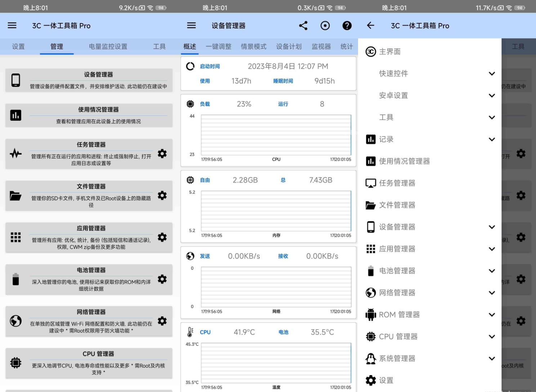This screenshot has height=392, width=536.
Task: Expand 安卓设置 in the drawer
Action: coord(492,95)
